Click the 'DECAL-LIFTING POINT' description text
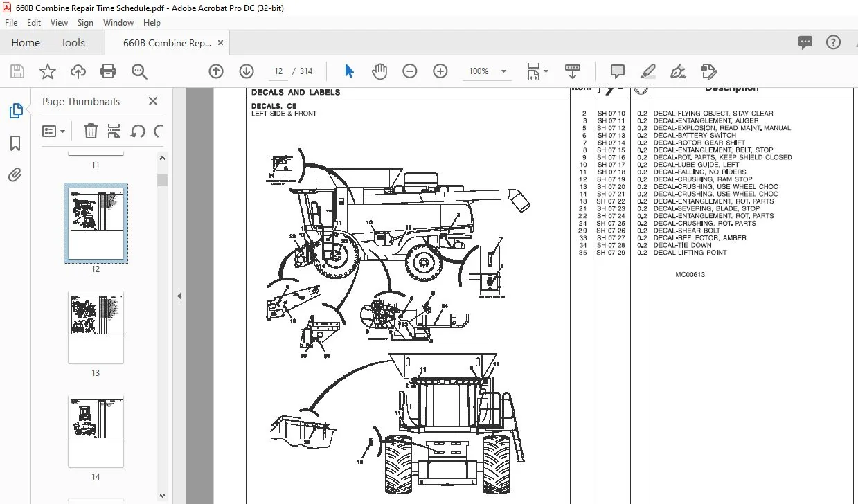 (690, 253)
